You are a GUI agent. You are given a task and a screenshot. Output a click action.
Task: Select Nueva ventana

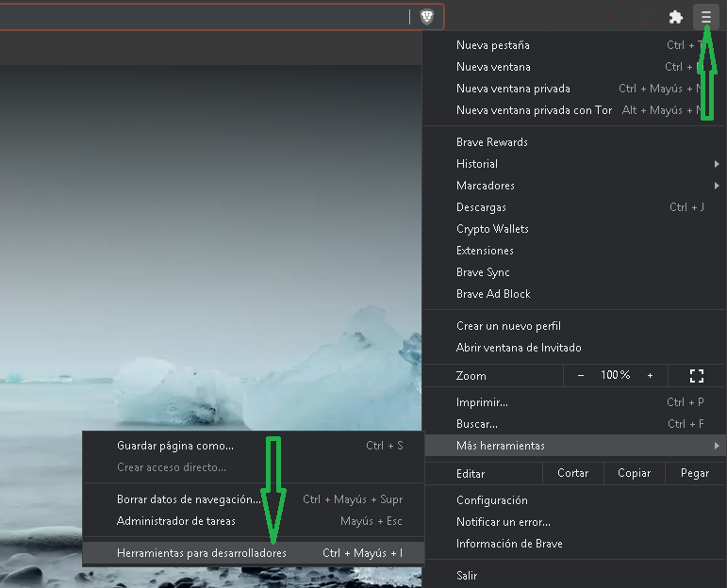[x=574, y=67]
